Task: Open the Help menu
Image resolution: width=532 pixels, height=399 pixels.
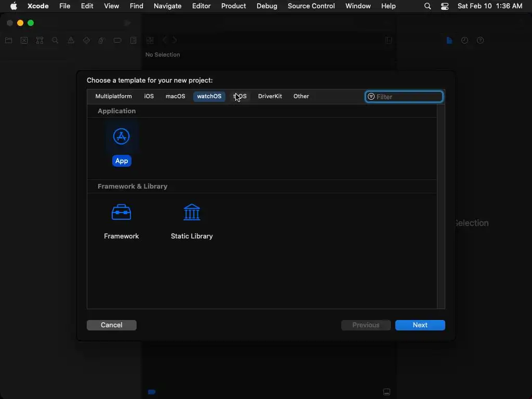Action: [x=388, y=6]
